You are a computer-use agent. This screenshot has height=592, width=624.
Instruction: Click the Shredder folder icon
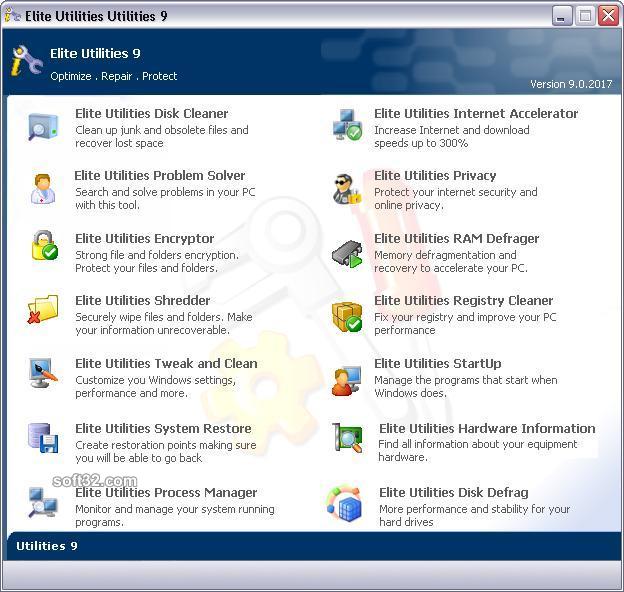(x=43, y=309)
